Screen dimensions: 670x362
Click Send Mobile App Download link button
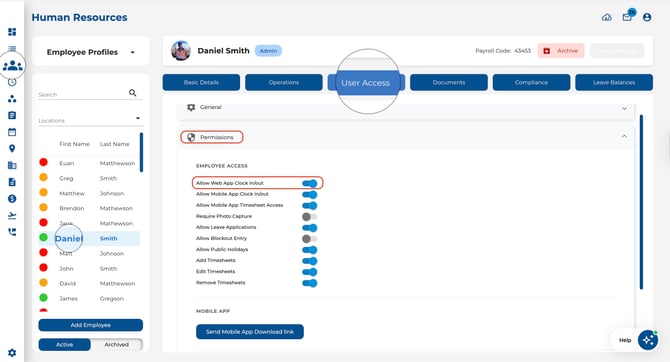250,332
